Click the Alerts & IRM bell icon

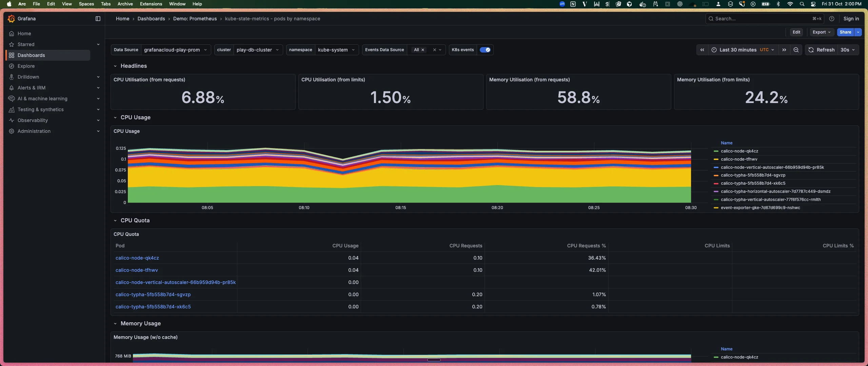coord(12,88)
